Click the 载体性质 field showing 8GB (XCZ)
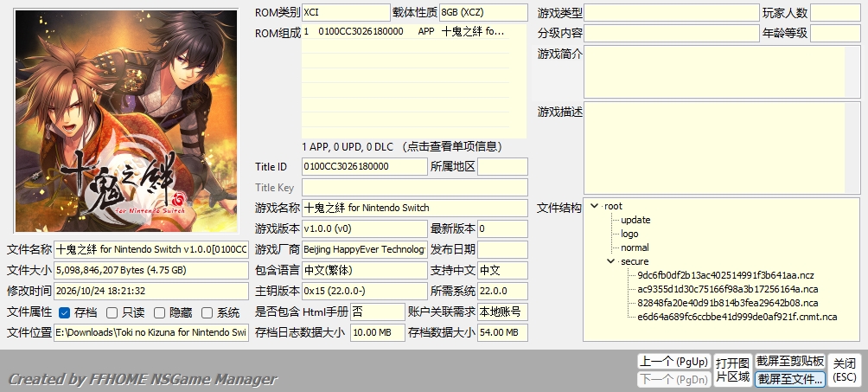Image resolution: width=868 pixels, height=392 pixels. [x=484, y=12]
